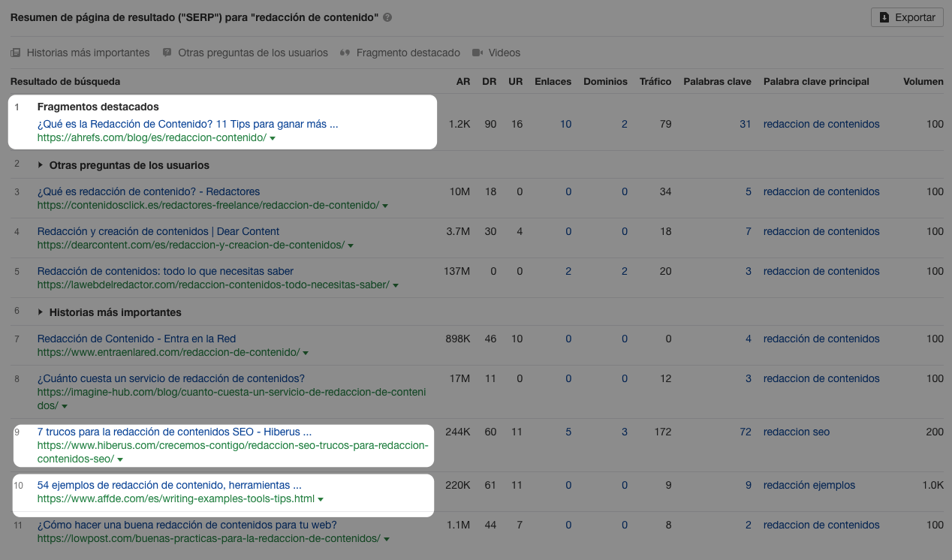
Task: Click the redacción ejemplos keyword link
Action: [x=809, y=485]
